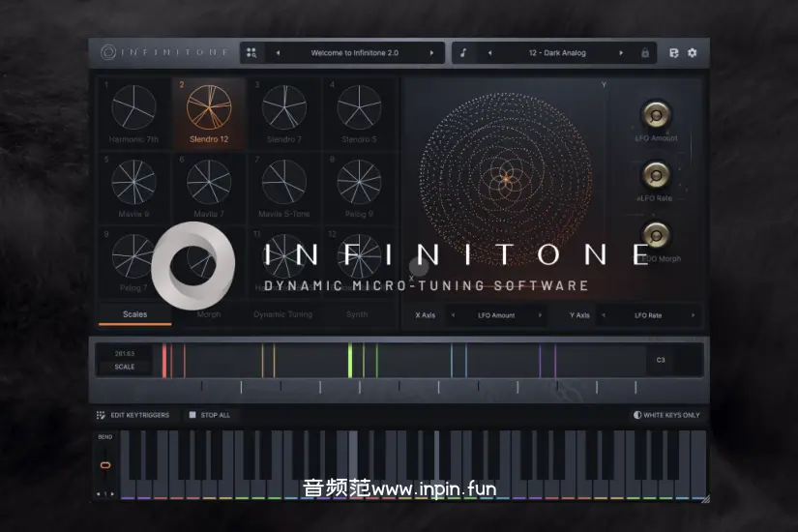Open the settings gear

(x=693, y=52)
